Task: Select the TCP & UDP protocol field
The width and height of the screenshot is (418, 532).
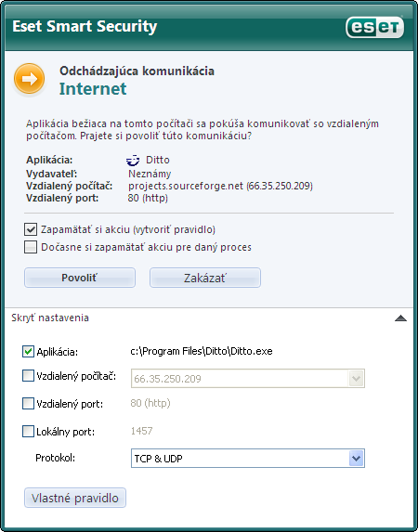Action: [248, 459]
